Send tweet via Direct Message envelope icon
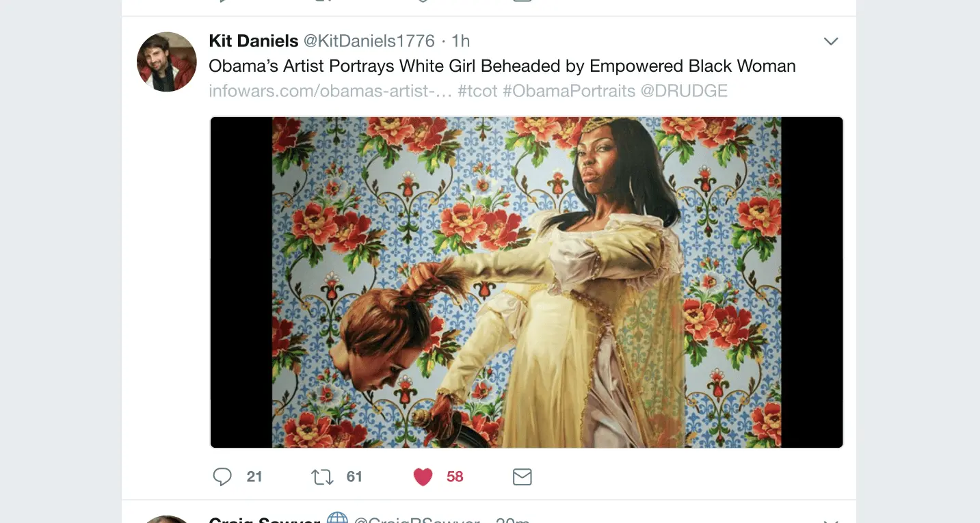Image resolution: width=980 pixels, height=523 pixels. [522, 477]
